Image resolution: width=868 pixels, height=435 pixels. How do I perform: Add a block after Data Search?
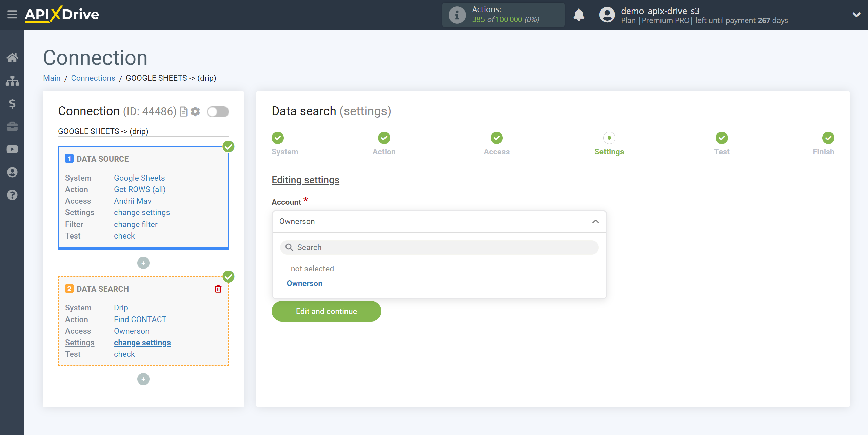pos(143,379)
